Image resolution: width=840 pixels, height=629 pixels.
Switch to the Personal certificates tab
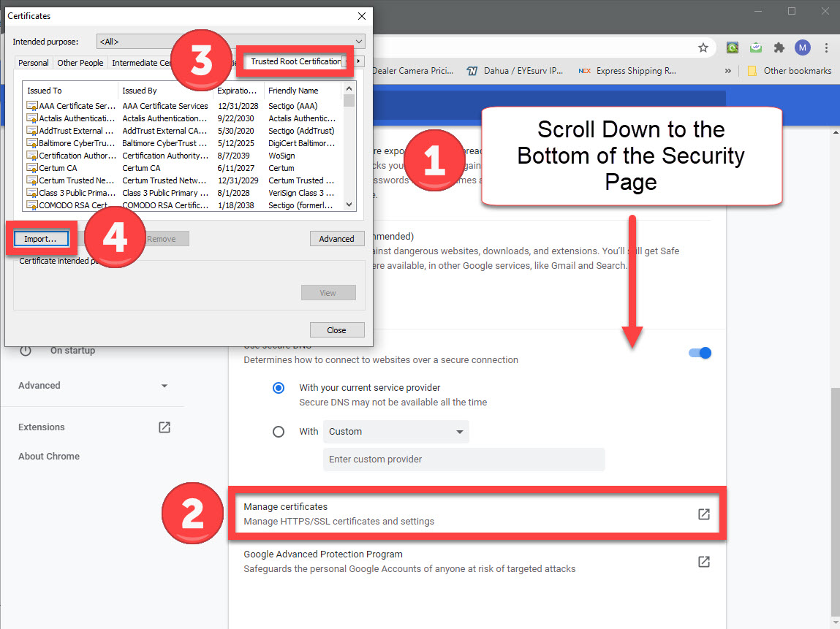[34, 63]
